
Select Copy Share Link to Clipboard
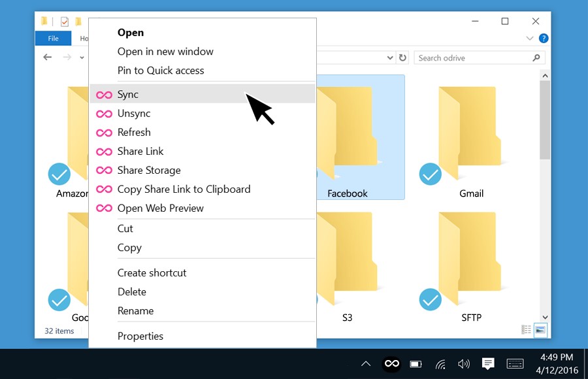[x=184, y=189]
